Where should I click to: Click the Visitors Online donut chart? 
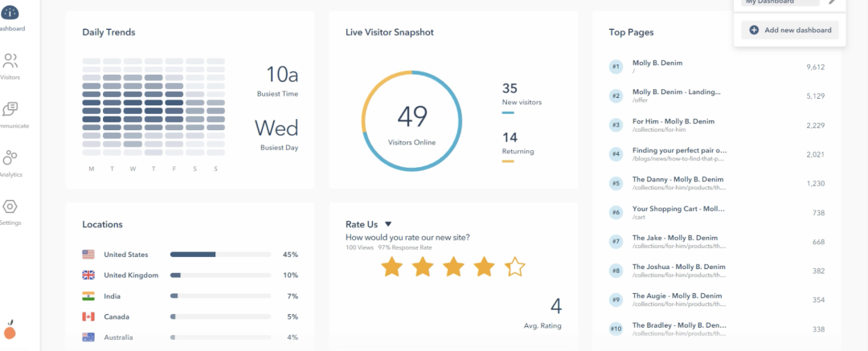coord(411,120)
